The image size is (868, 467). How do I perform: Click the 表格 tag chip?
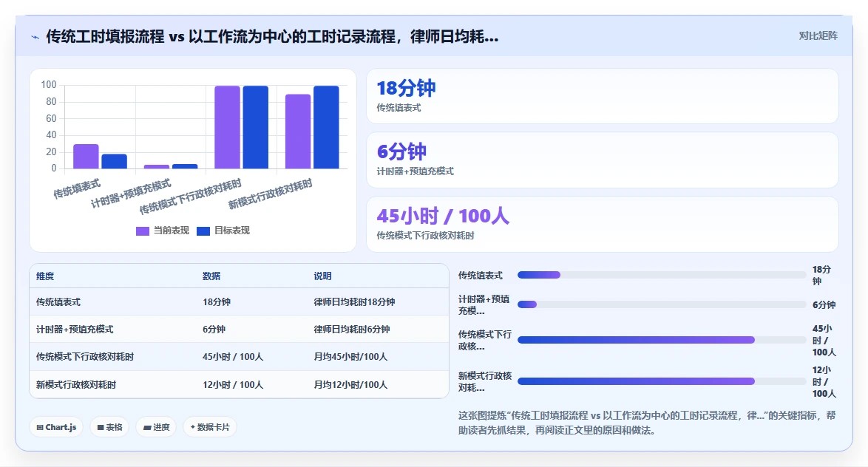coord(109,427)
